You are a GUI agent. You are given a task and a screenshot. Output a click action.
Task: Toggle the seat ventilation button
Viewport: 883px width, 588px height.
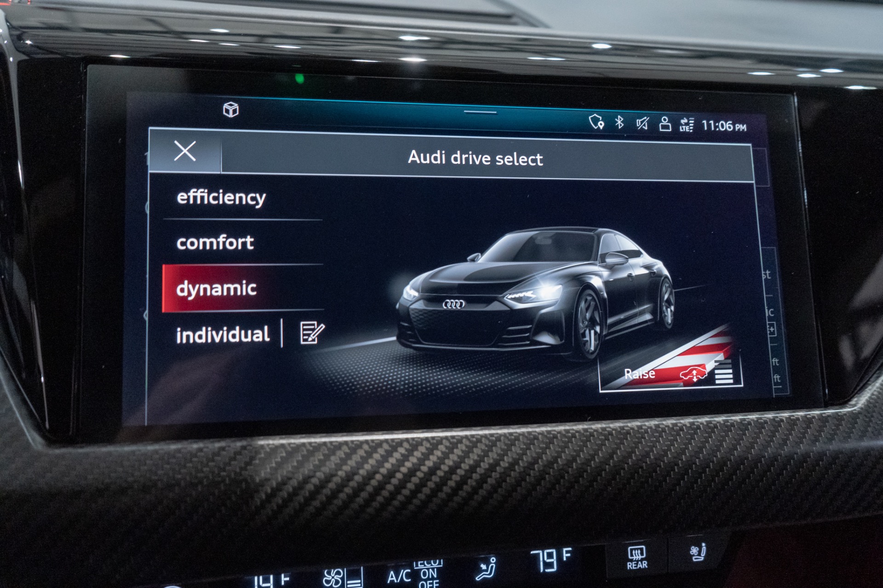698,552
